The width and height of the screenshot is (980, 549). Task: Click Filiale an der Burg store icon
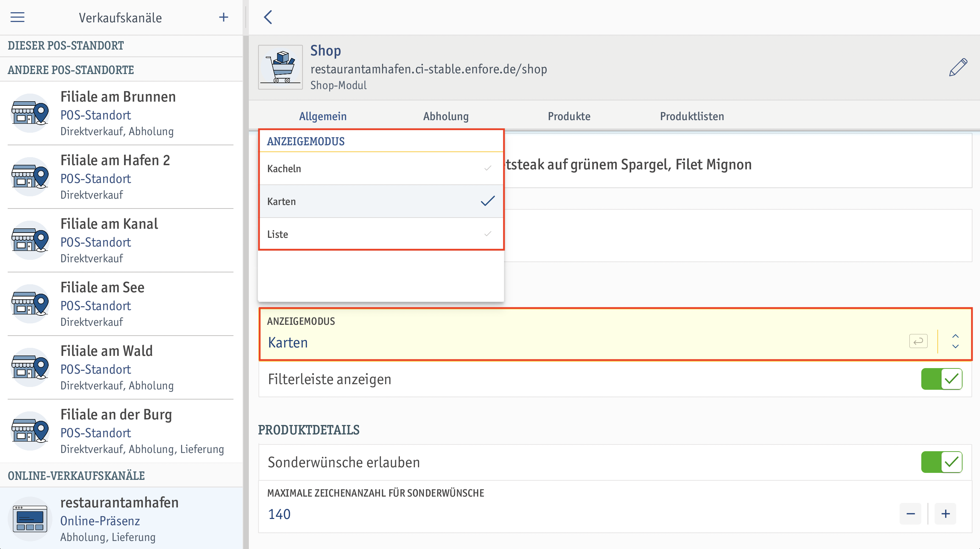click(30, 430)
